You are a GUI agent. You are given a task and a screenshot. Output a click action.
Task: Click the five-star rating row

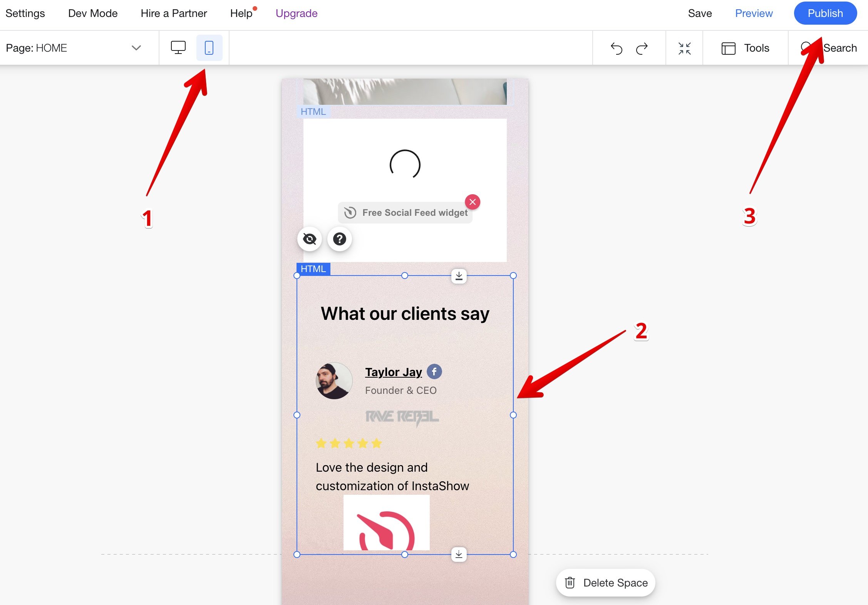(349, 444)
